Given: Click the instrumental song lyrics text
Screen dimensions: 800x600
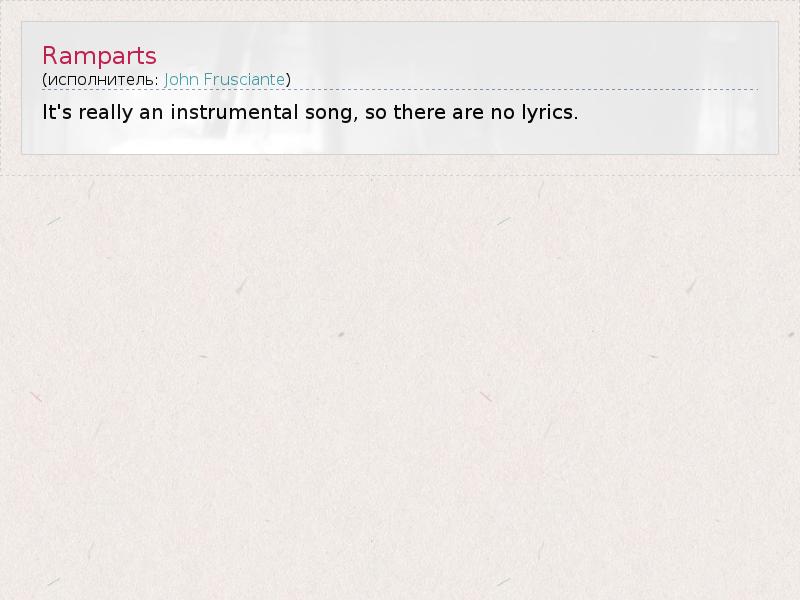Looking at the screenshot, I should point(310,112).
